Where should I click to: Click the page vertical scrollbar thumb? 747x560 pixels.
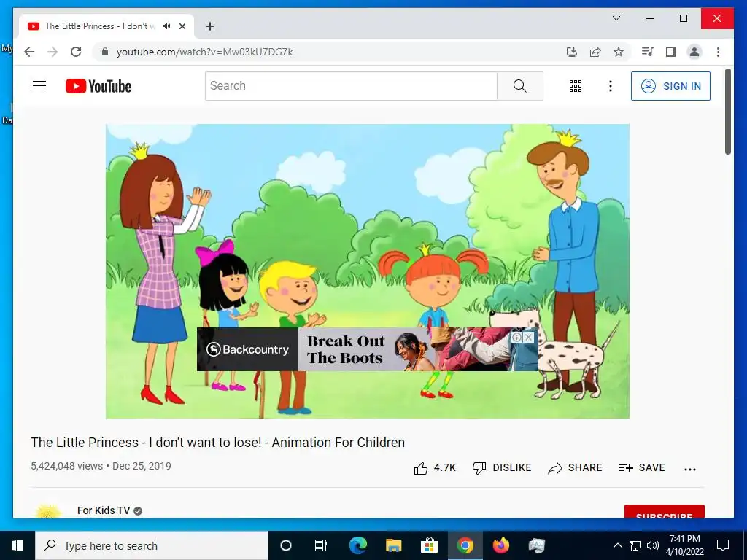coord(728,112)
